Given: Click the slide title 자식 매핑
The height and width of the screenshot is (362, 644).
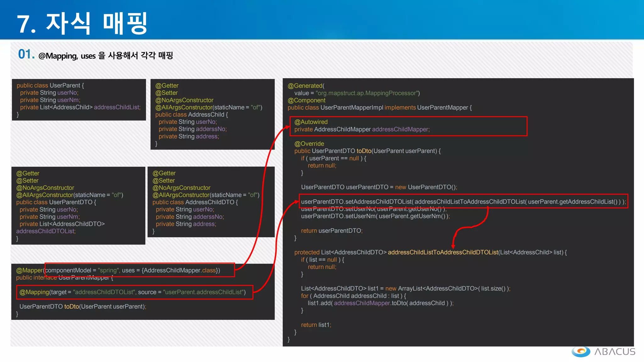Looking at the screenshot, I should (82, 24).
